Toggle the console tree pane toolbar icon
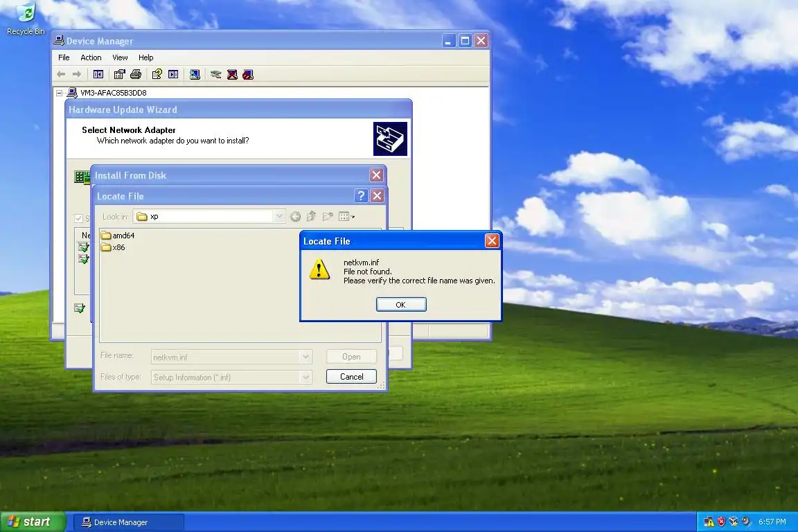 click(98, 74)
